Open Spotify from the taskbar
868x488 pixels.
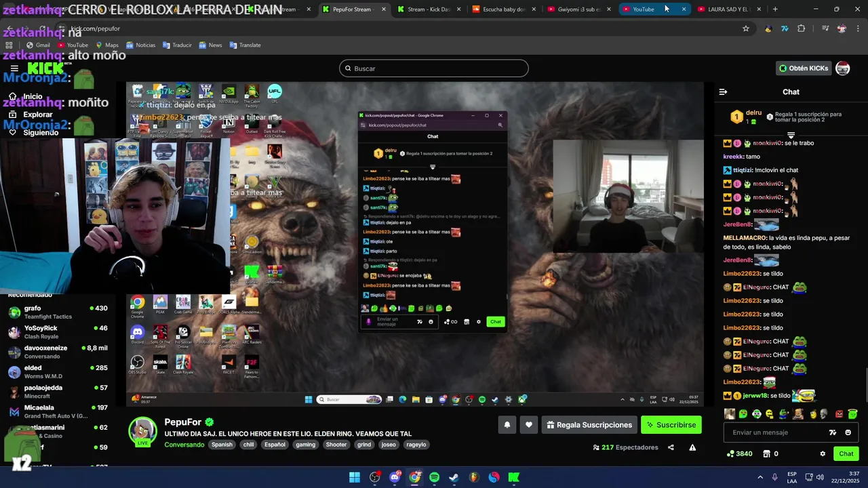[434, 477]
